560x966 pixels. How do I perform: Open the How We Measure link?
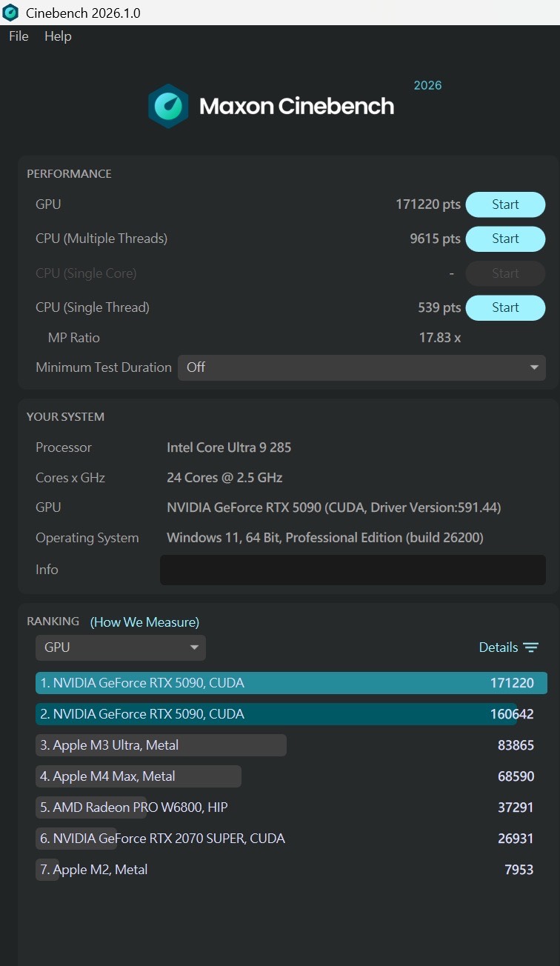coord(144,622)
